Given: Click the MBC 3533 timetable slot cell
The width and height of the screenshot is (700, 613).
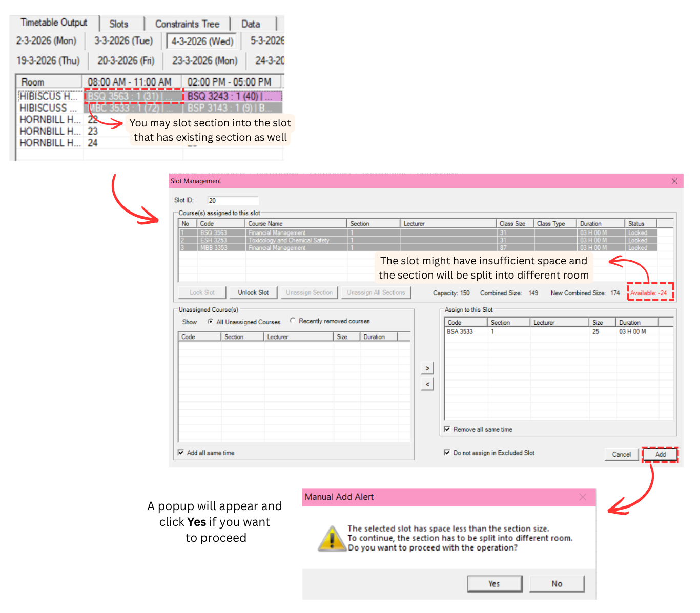Looking at the screenshot, I should coord(132,108).
